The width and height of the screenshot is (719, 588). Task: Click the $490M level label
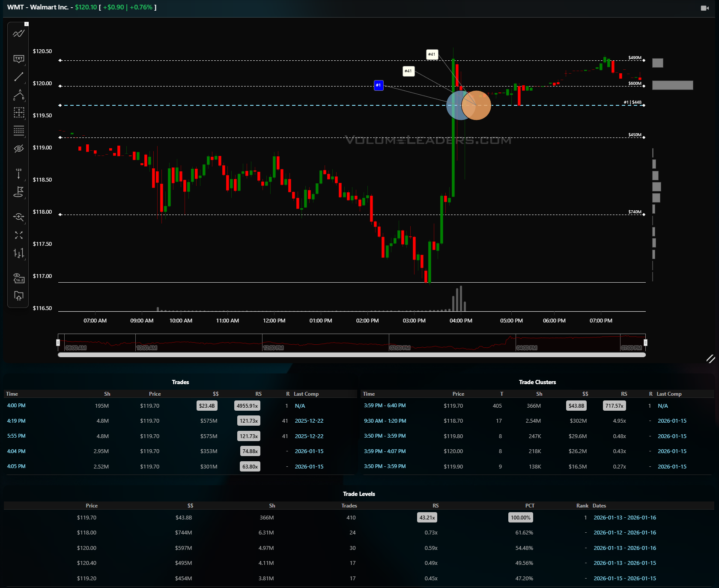point(635,58)
